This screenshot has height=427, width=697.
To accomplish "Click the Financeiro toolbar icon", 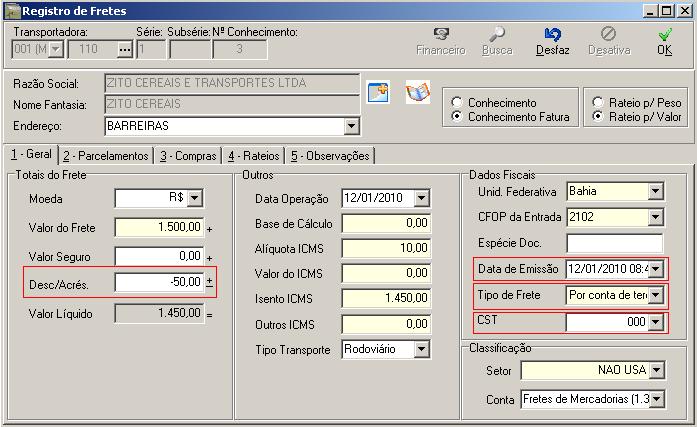I will click(440, 34).
